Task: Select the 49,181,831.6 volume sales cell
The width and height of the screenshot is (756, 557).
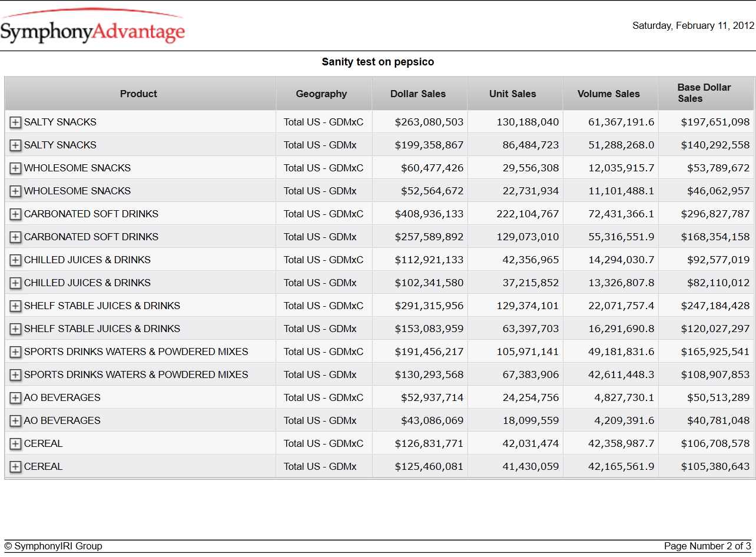Action: [611, 352]
